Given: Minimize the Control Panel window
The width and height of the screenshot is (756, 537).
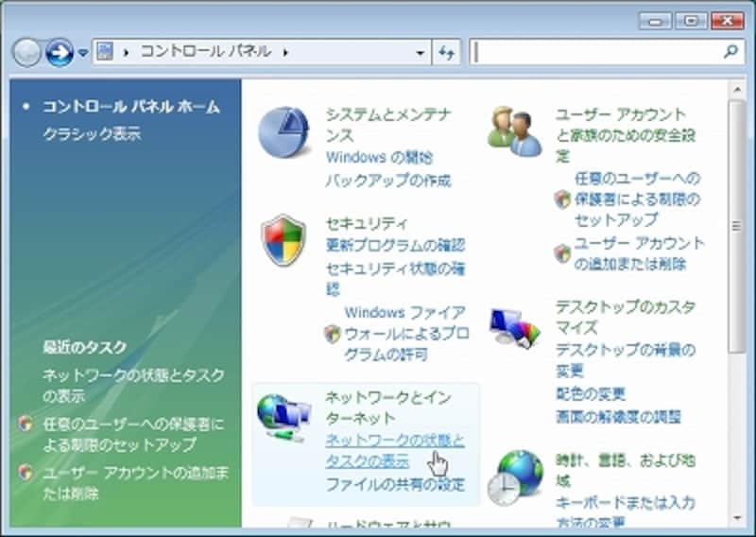Looking at the screenshot, I should point(655,21).
